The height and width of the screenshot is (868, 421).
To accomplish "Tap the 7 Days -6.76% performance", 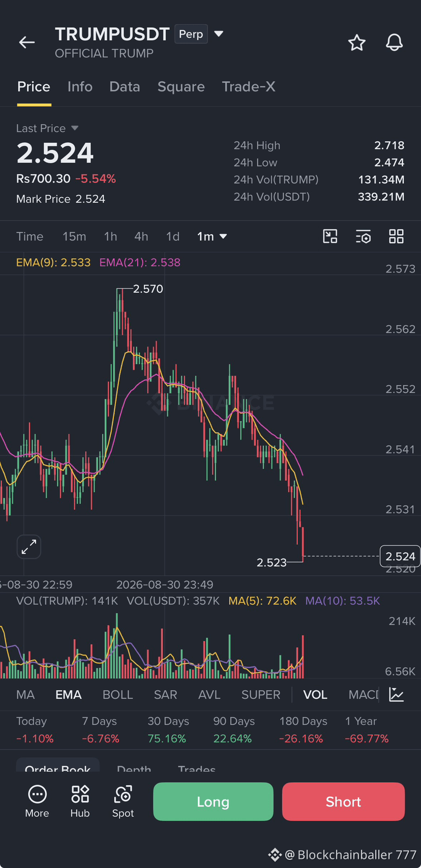I will [x=101, y=730].
